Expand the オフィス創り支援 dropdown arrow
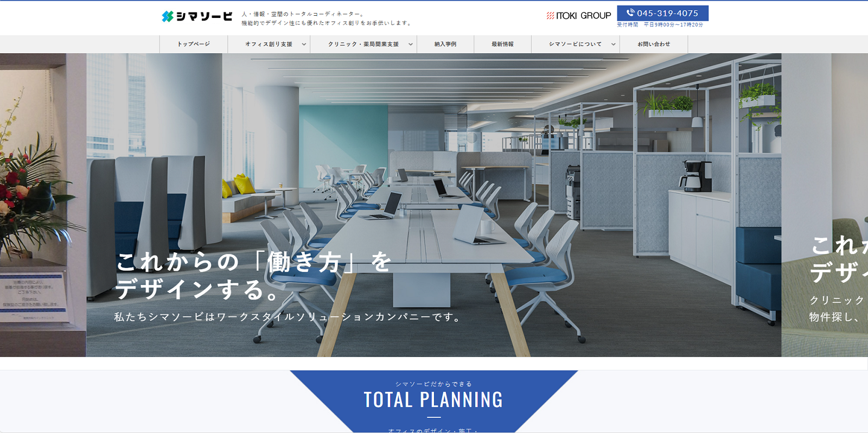868x433 pixels. tap(304, 44)
